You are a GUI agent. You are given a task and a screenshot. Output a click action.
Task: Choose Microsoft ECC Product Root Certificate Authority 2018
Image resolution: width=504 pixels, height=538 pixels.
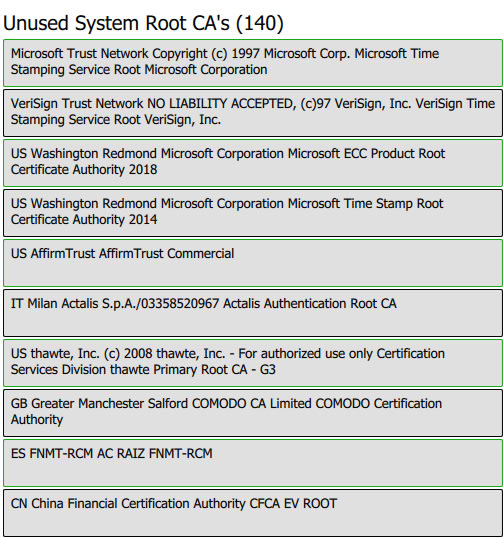253,163
